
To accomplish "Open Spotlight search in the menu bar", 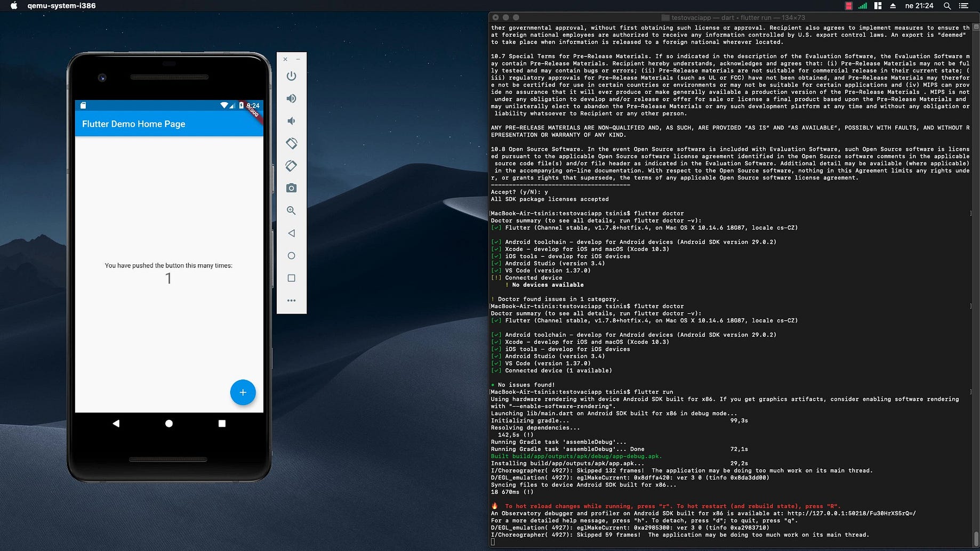I will pyautogui.click(x=947, y=6).
